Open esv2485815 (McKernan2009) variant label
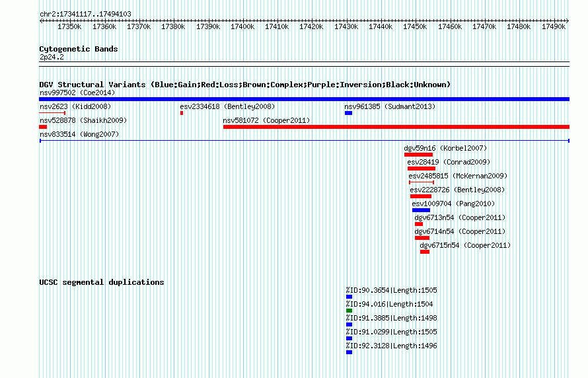The image size is (588, 378). 458,176
